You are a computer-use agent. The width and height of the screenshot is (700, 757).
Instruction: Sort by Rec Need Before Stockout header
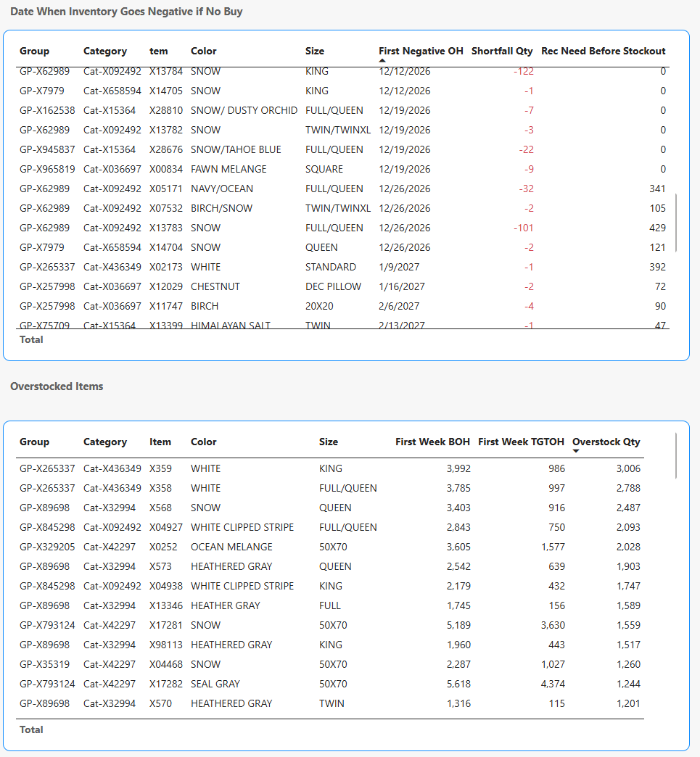click(603, 51)
